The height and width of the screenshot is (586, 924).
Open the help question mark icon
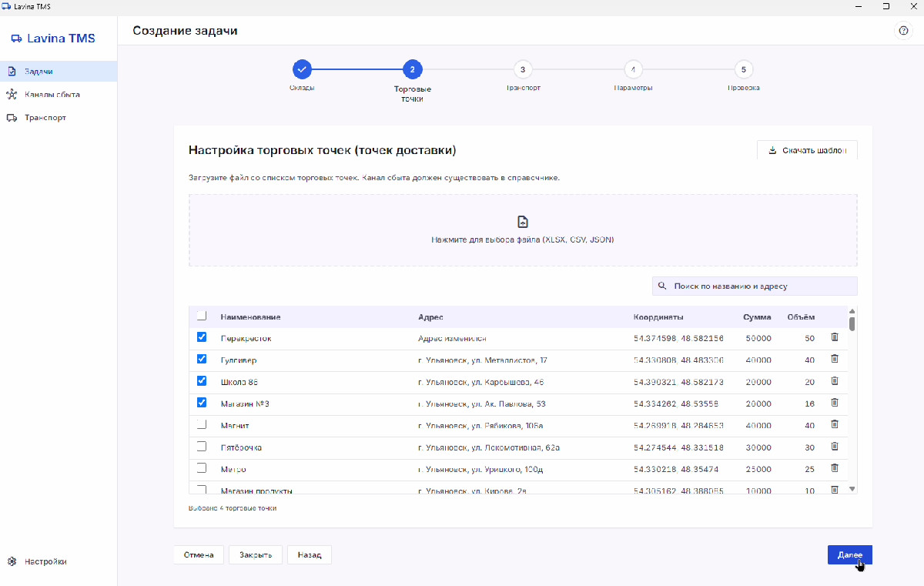pos(903,31)
